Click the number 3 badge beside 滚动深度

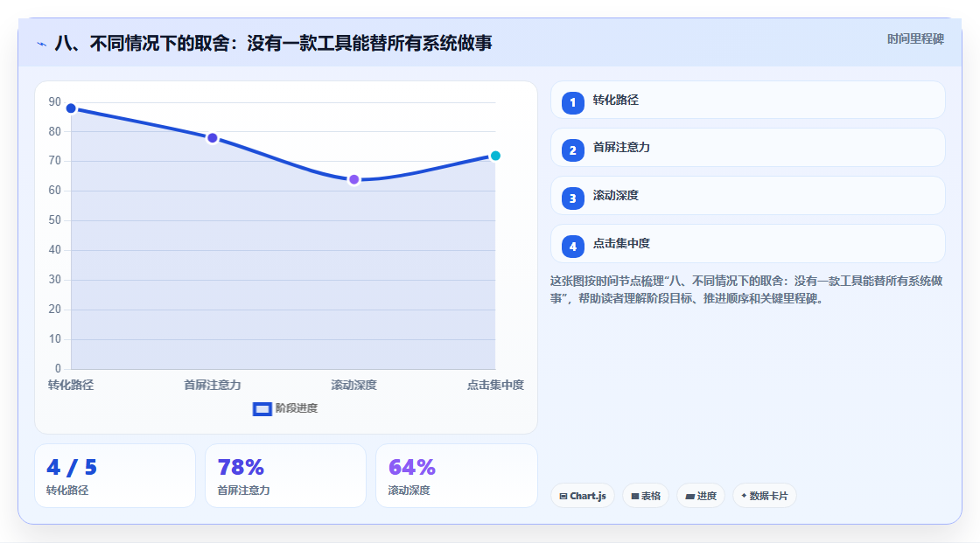[x=572, y=198]
